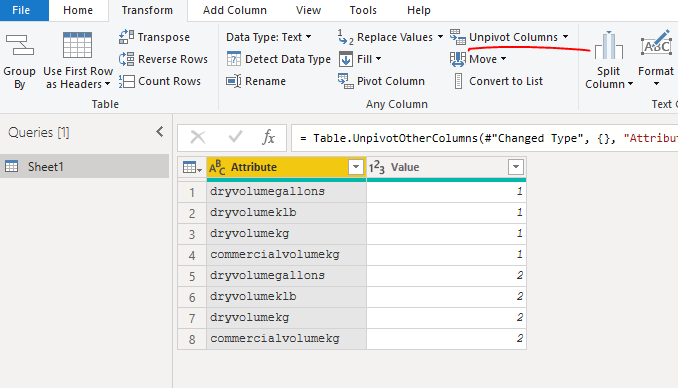
Task: Click the Use First Row as Headers table icon
Action: click(77, 45)
